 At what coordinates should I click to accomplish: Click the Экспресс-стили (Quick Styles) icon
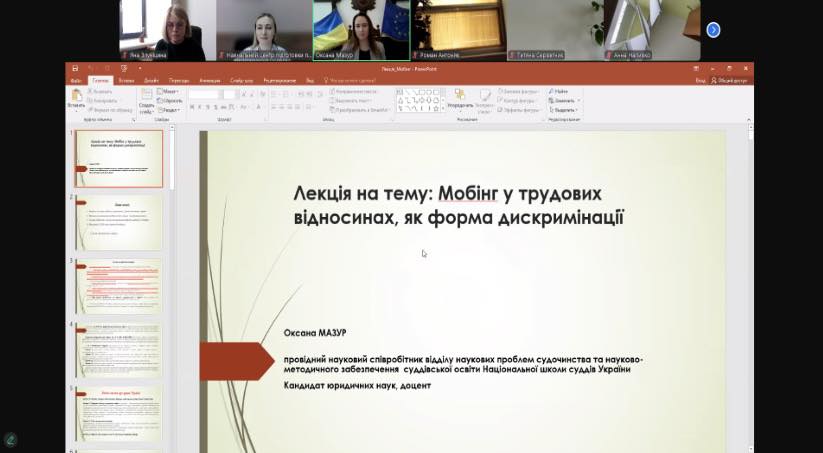(486, 96)
